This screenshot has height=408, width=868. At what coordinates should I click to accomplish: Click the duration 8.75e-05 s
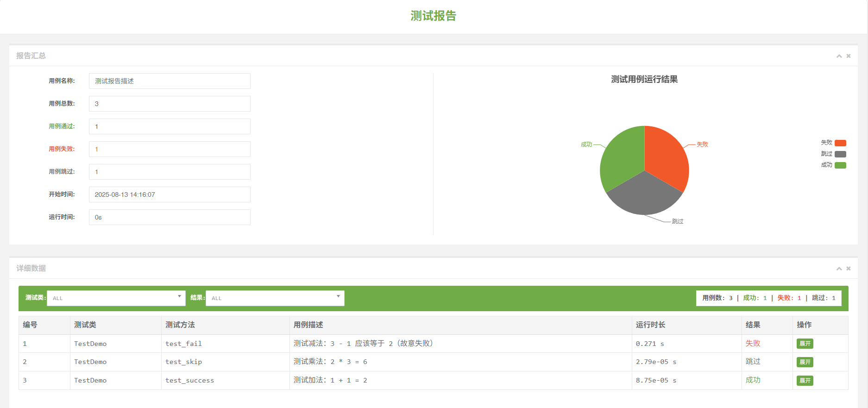coord(656,380)
